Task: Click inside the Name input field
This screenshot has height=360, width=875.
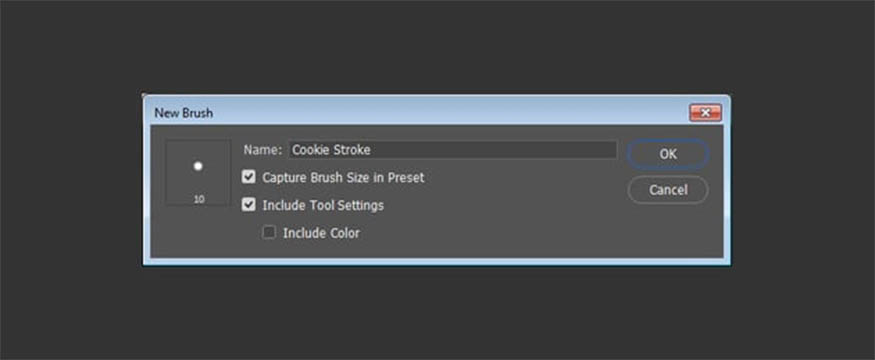Action: click(x=453, y=150)
